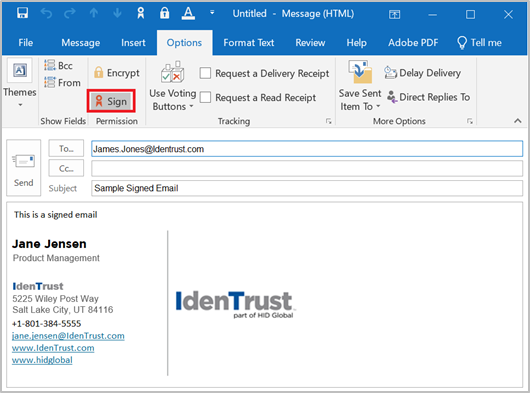Screen dimensions: 530x393
Task: Toggle the Sign button in Permission group
Action: tap(111, 101)
